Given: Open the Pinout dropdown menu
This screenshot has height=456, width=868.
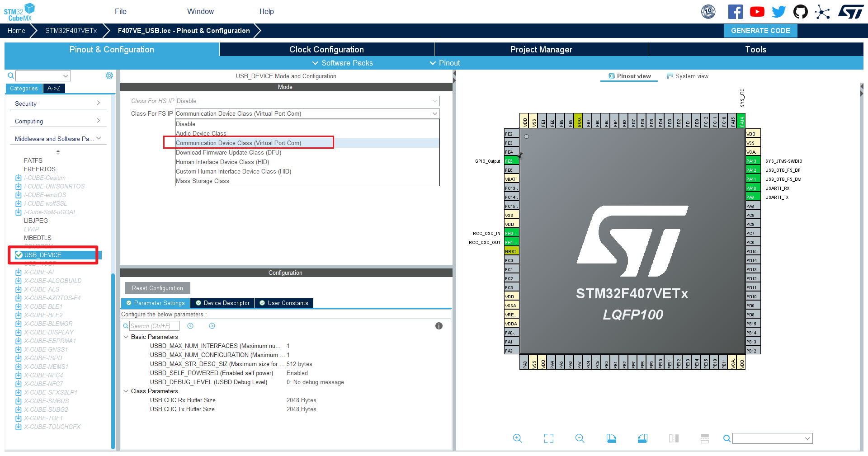Looking at the screenshot, I should click(x=445, y=63).
